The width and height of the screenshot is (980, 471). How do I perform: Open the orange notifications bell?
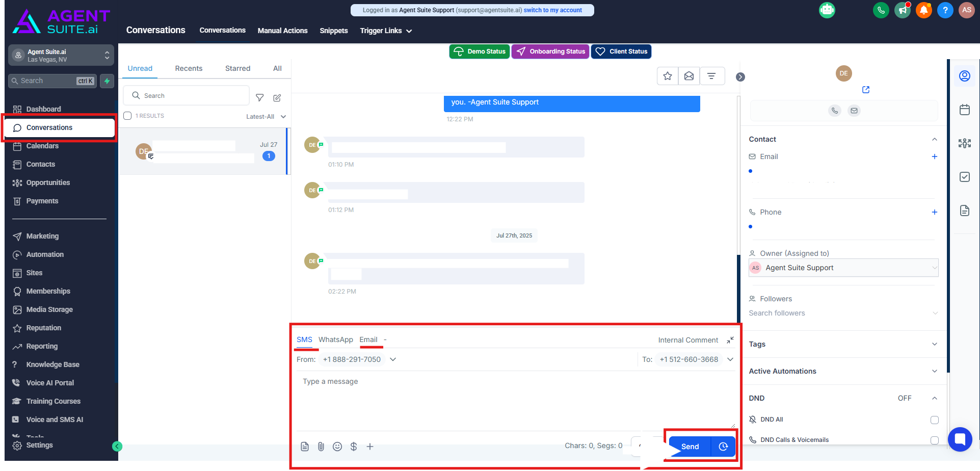[923, 10]
